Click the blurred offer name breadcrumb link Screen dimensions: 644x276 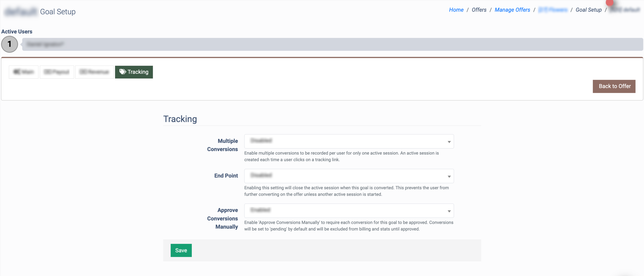point(553,10)
